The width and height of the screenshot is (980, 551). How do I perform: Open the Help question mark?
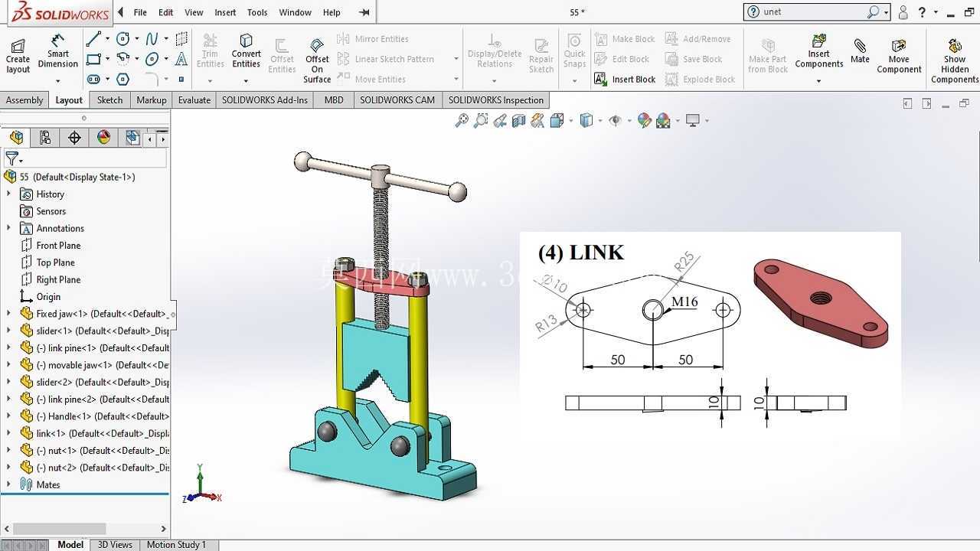tap(922, 12)
